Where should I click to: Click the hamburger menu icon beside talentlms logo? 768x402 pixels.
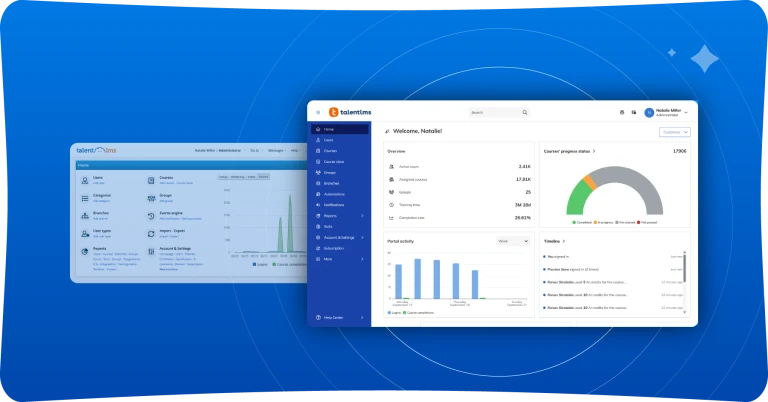[318, 112]
